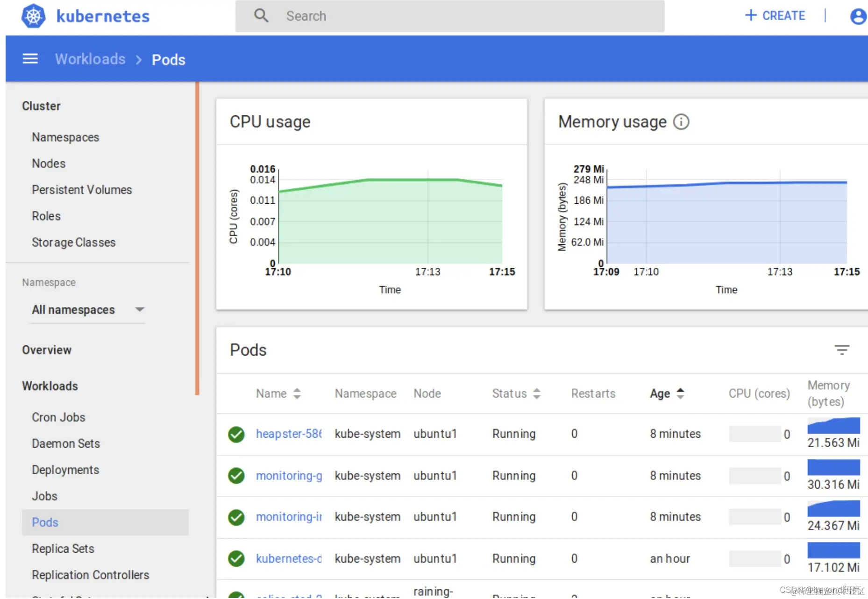Open the hamburger navigation menu
This screenshot has height=599, width=868.
pos(30,59)
